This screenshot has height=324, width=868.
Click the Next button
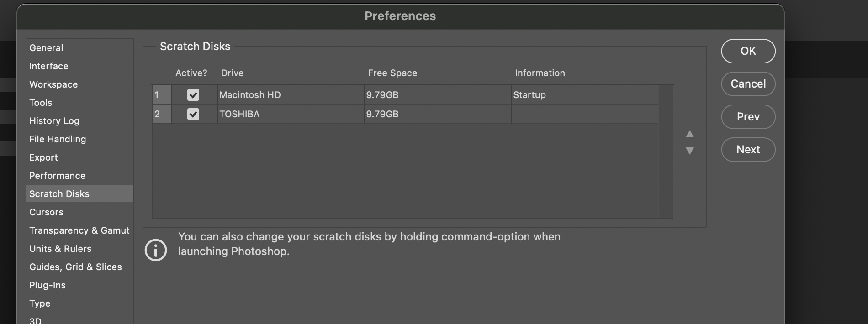click(748, 150)
